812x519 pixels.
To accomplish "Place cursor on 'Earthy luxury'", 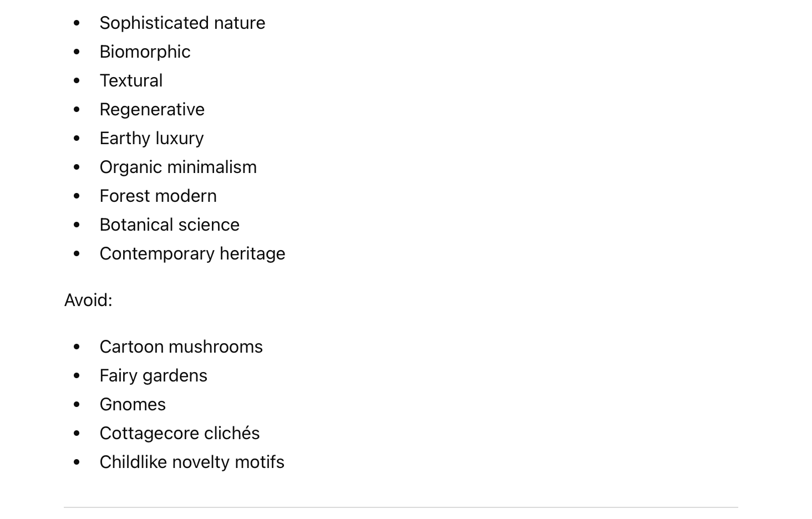I will click(x=151, y=138).
